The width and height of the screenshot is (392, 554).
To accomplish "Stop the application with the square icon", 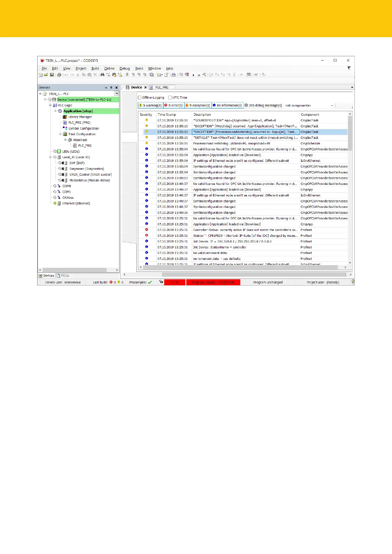I will point(199,75).
